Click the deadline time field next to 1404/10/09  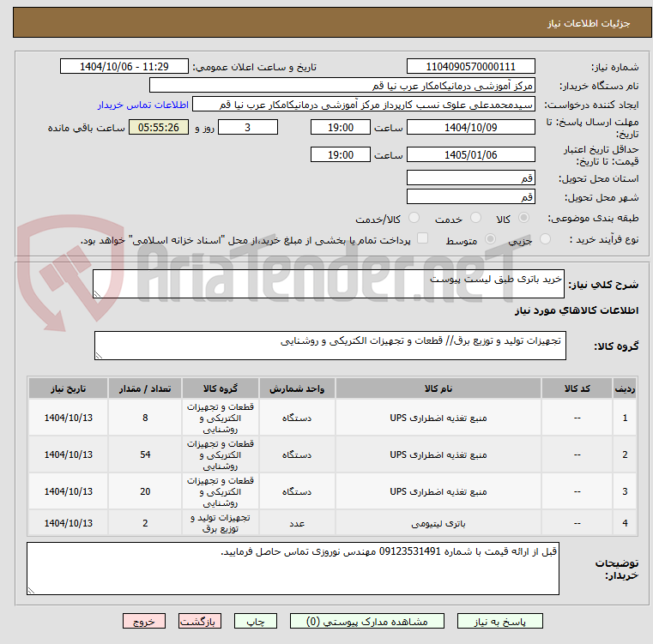(341, 127)
